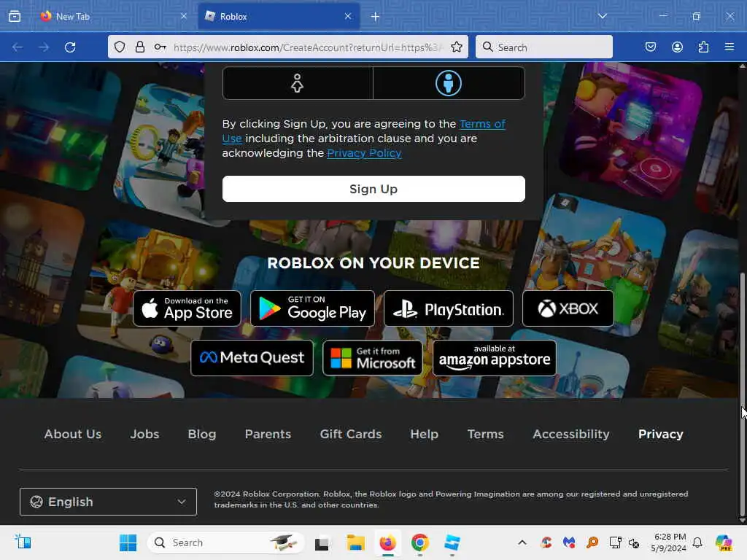Go back one page

[18, 47]
